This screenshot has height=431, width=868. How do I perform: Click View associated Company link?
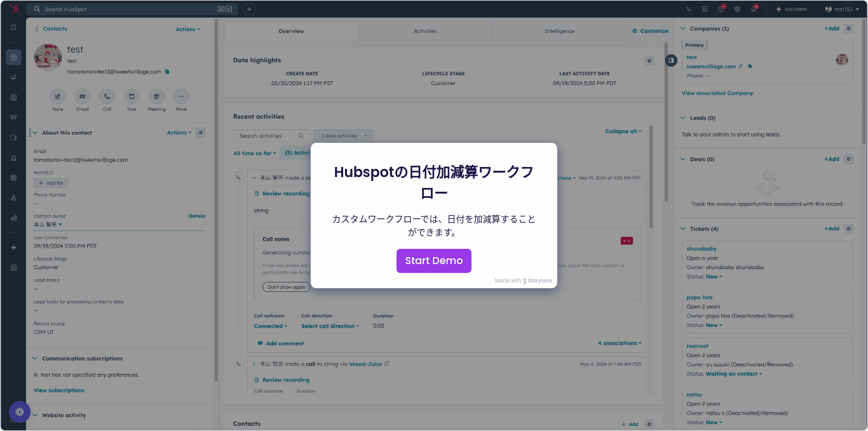click(x=717, y=93)
